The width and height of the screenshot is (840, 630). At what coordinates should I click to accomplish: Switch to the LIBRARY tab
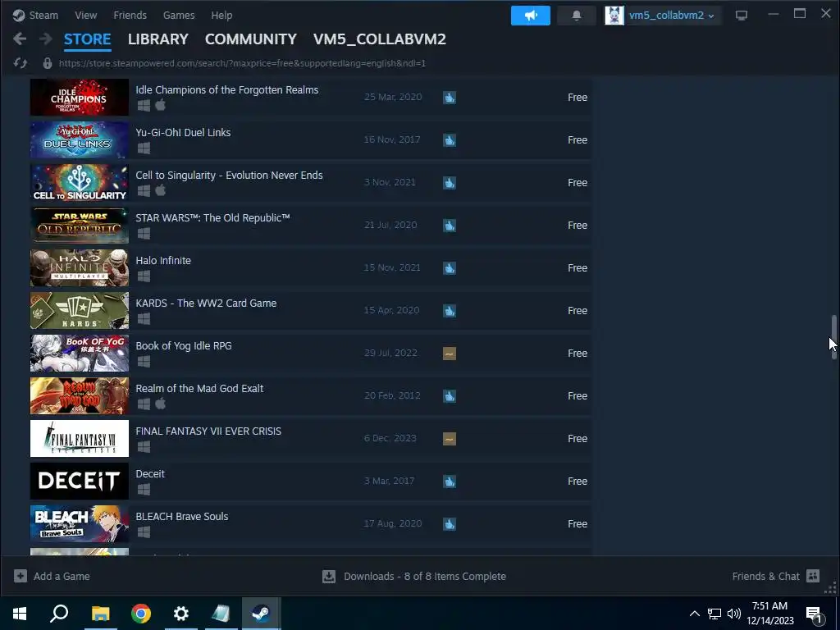pos(158,39)
